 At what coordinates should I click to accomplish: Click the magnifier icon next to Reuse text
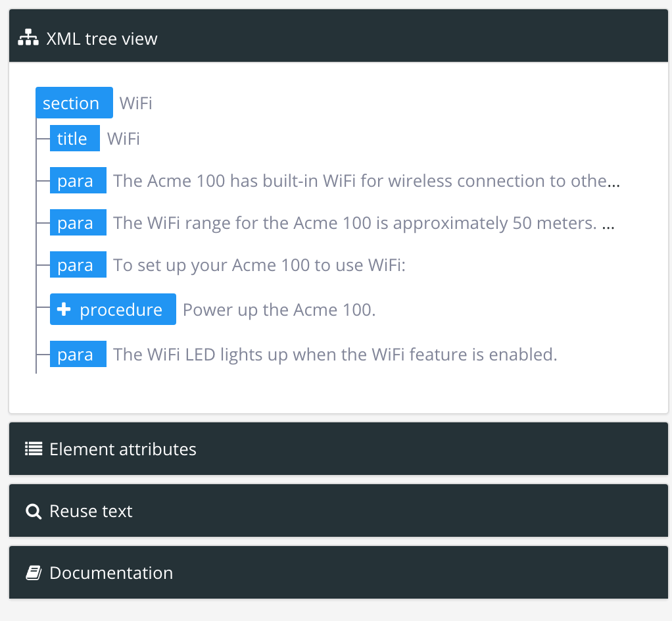coord(33,510)
